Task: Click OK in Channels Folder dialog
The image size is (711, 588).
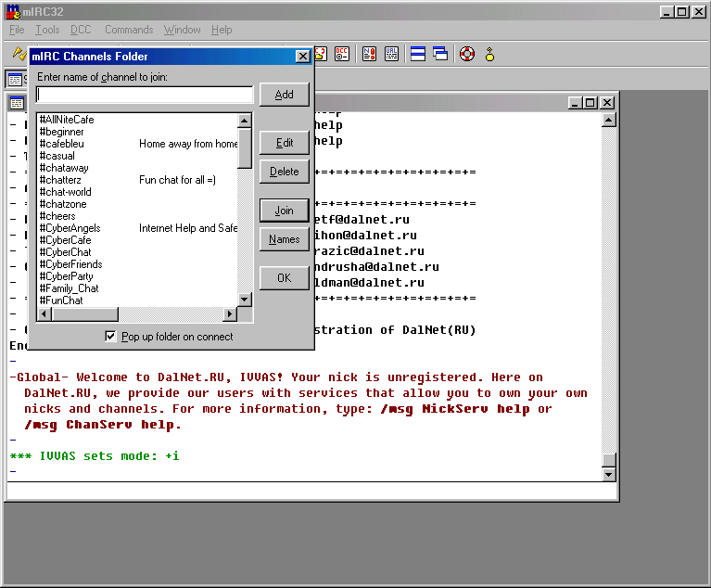Action: [285, 277]
